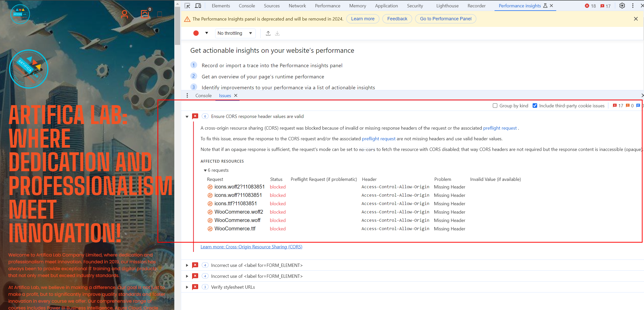This screenshot has width=644, height=310.
Task: Enable the Group by kind checkbox
Action: point(495,106)
